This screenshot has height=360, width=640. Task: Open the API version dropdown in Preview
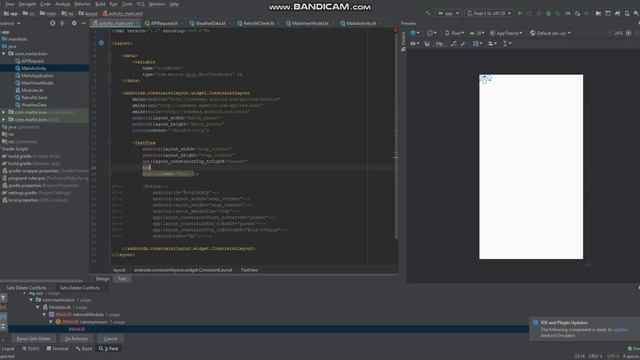coord(476,33)
